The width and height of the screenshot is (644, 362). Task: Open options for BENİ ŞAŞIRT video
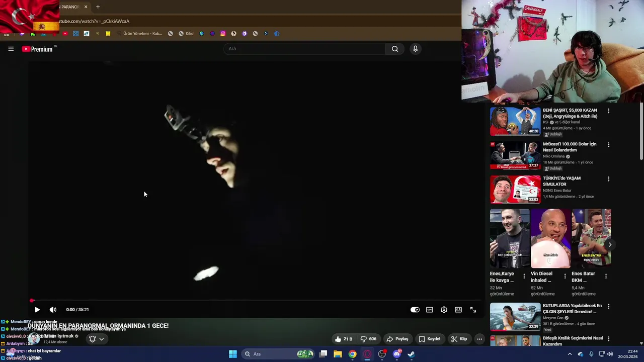(x=608, y=111)
